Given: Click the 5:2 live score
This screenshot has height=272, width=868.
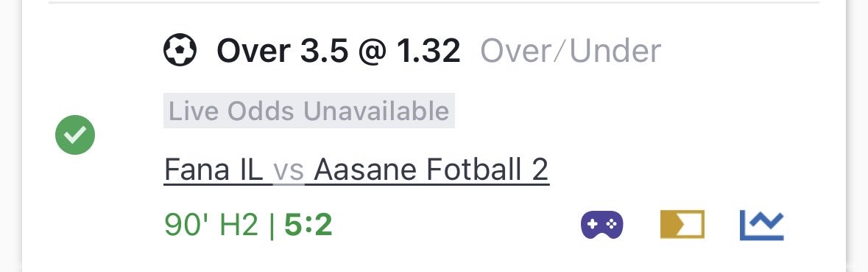Looking at the screenshot, I should 308,226.
